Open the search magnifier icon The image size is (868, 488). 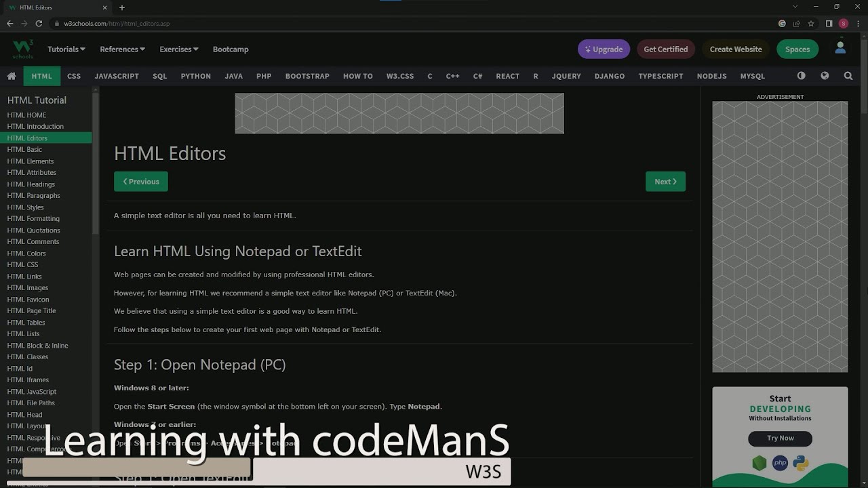coord(848,76)
